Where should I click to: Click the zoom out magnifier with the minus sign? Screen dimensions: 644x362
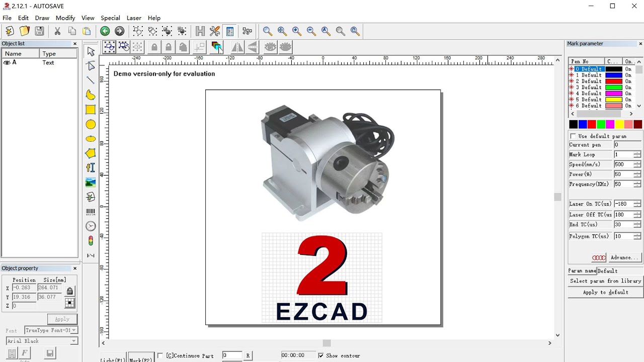[311, 31]
